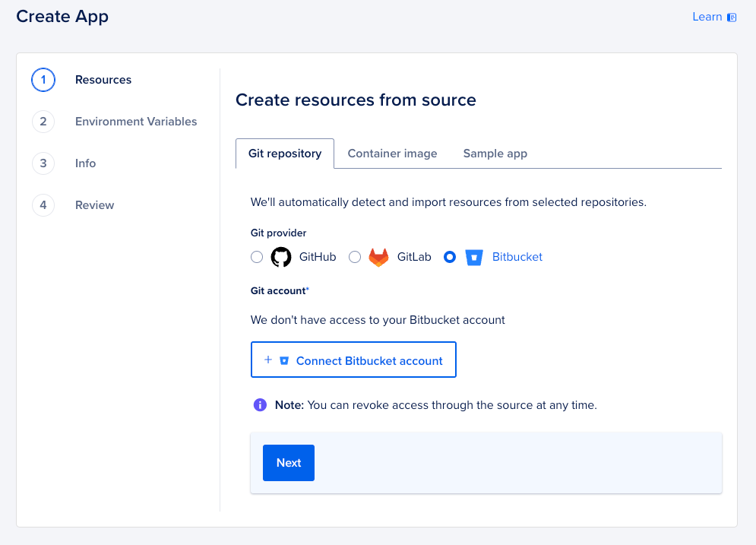This screenshot has width=756, height=545.
Task: Go to the Resources step label
Action: 103,80
